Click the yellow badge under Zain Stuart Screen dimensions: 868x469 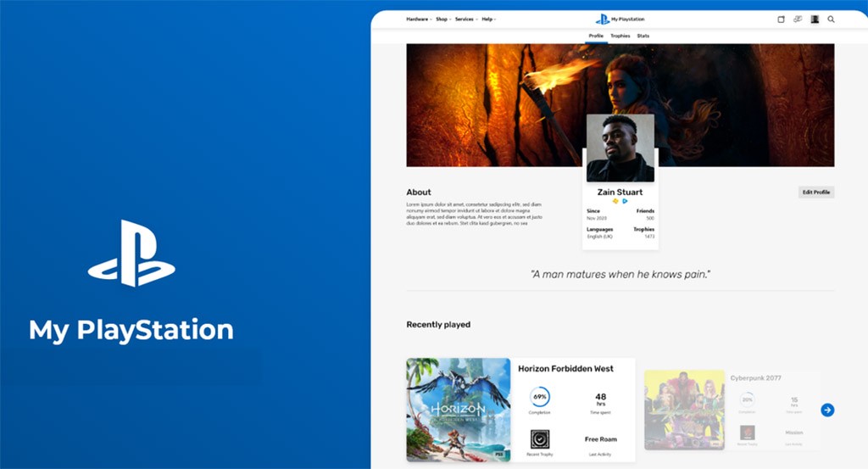615,202
